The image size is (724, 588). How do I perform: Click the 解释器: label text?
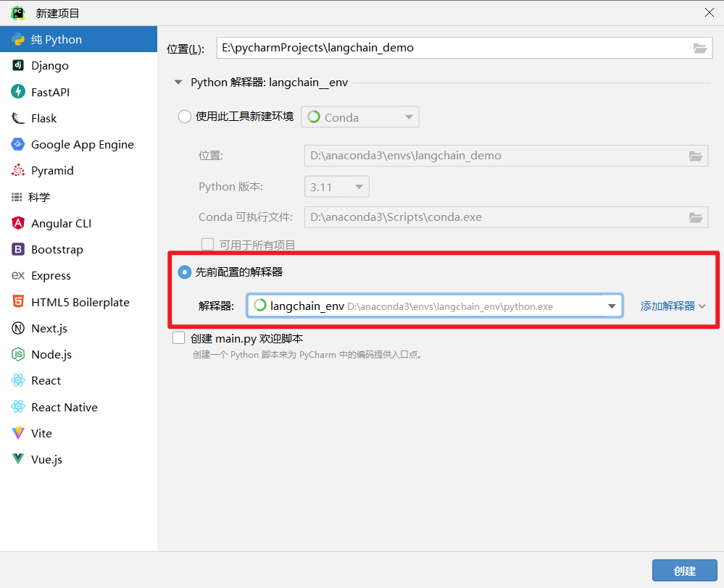click(216, 306)
